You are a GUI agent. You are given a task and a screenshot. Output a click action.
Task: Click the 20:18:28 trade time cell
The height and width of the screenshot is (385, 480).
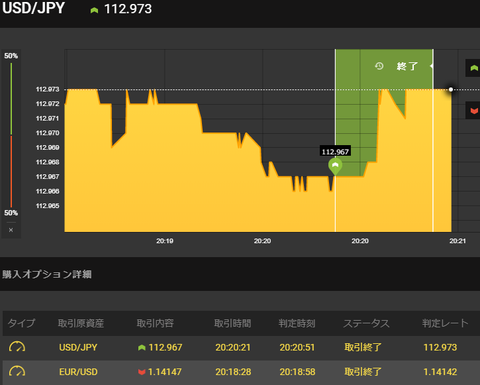click(x=233, y=372)
